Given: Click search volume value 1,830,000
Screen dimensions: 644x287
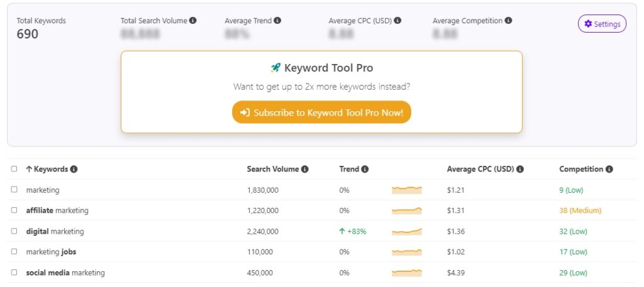Looking at the screenshot, I should coord(263,190).
